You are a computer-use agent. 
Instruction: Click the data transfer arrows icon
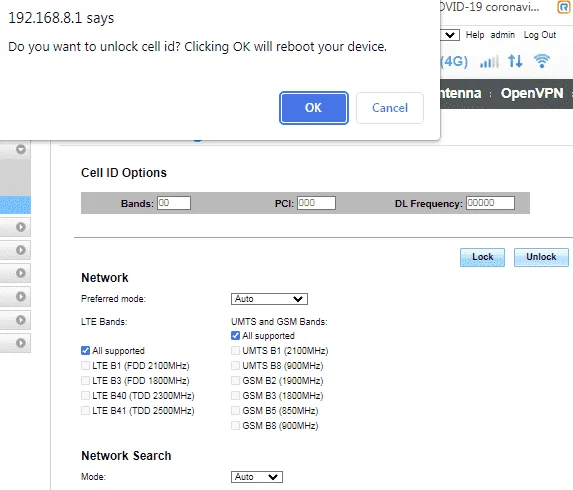pos(515,61)
